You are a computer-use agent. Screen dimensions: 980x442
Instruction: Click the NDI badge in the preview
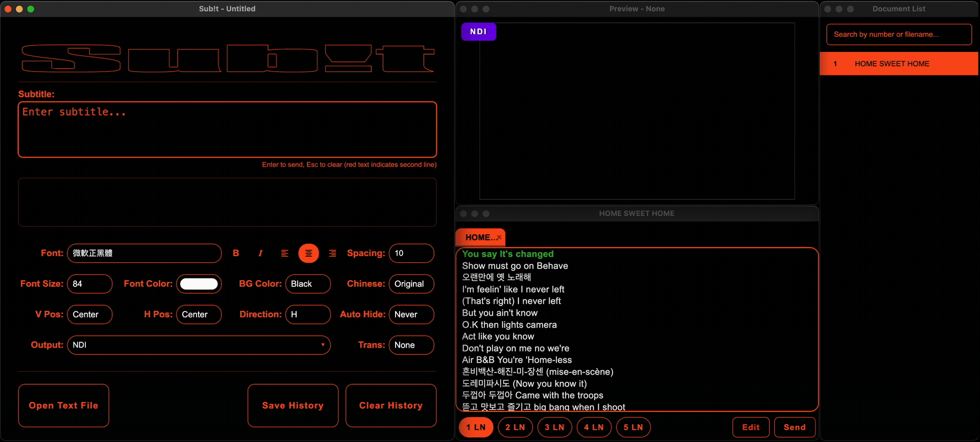(x=478, y=32)
